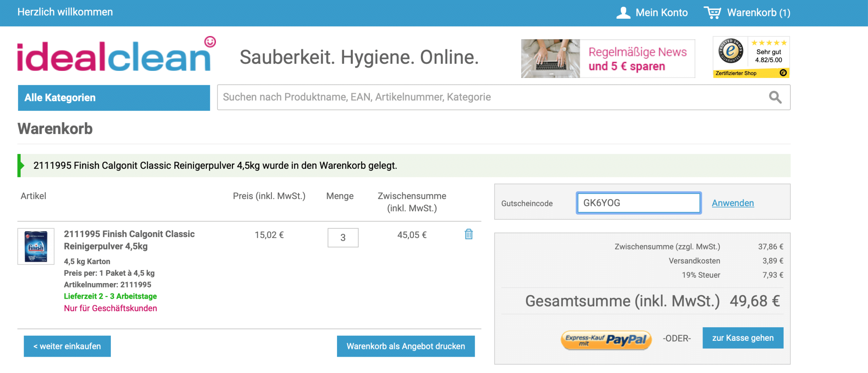The image size is (868, 373).
Task: Click the unit price 15,02 €
Action: 269,235
